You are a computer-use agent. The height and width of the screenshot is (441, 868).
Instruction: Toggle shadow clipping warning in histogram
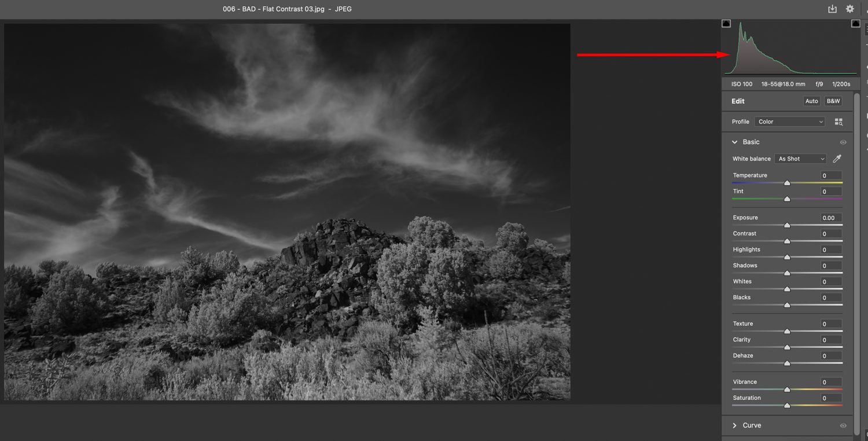pyautogui.click(x=726, y=24)
